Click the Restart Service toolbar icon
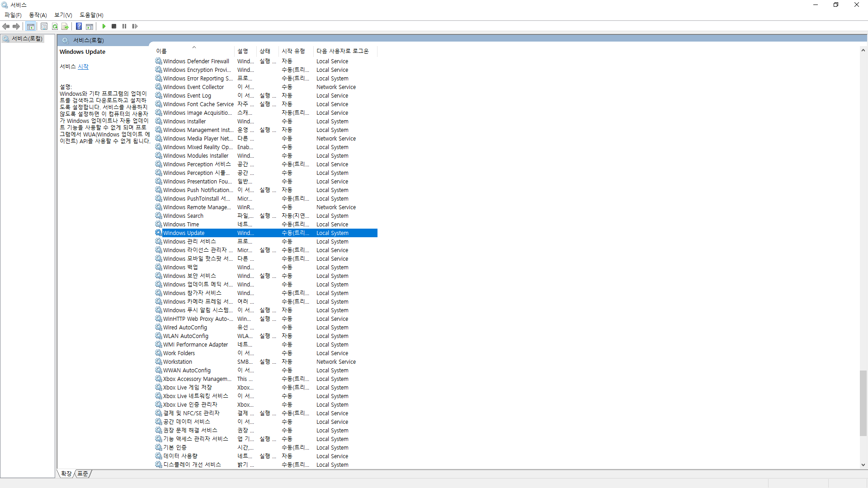 click(135, 26)
